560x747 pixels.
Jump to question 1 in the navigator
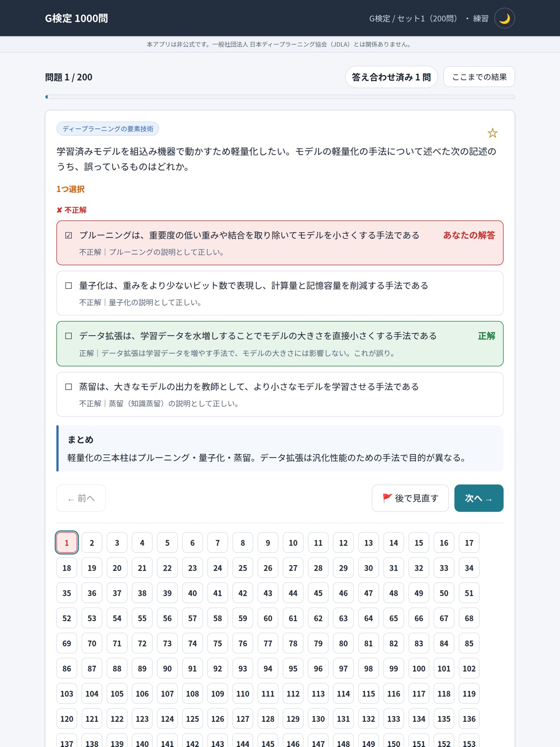67,543
